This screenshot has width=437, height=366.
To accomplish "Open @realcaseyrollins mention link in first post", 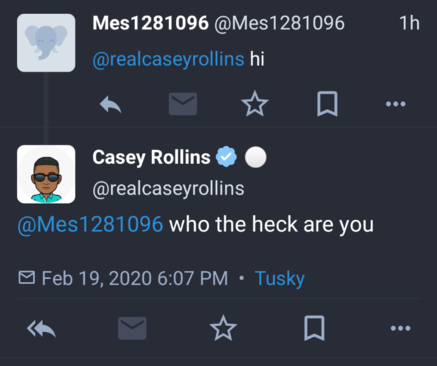I will (x=168, y=59).
